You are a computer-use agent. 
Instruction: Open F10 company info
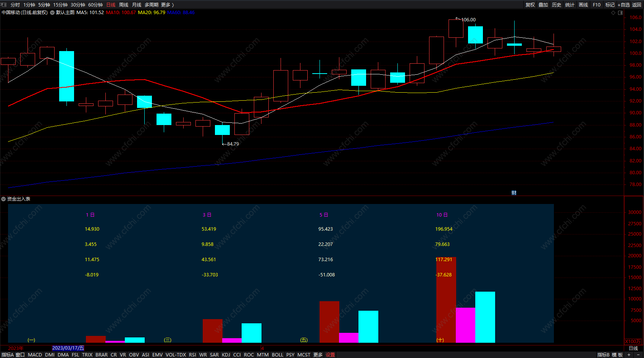(x=597, y=5)
